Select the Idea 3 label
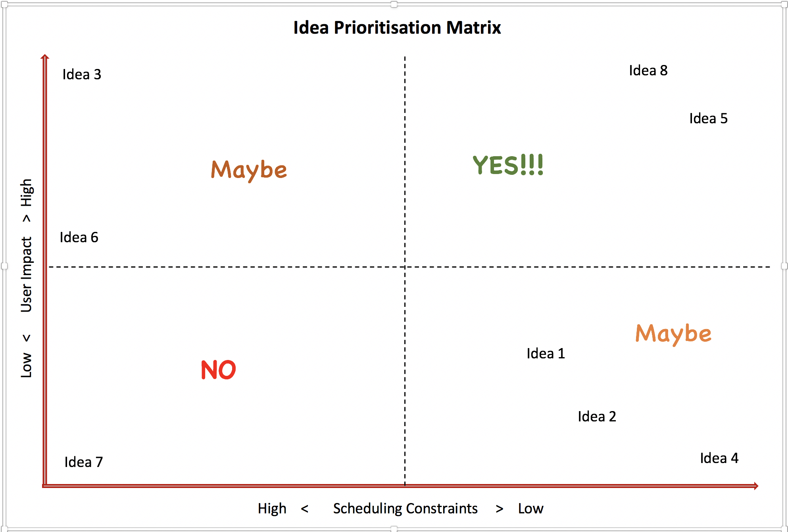Viewport: 788px width, 532px height. click(82, 75)
